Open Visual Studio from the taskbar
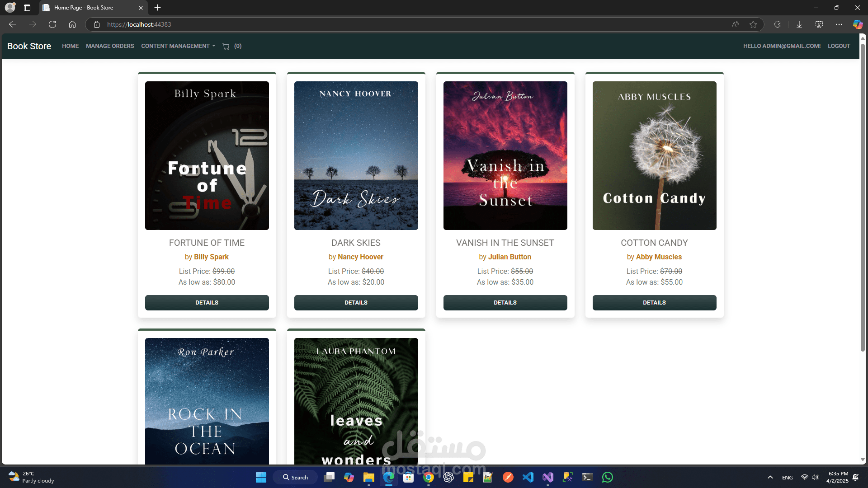This screenshot has width=868, height=488. [x=548, y=477]
